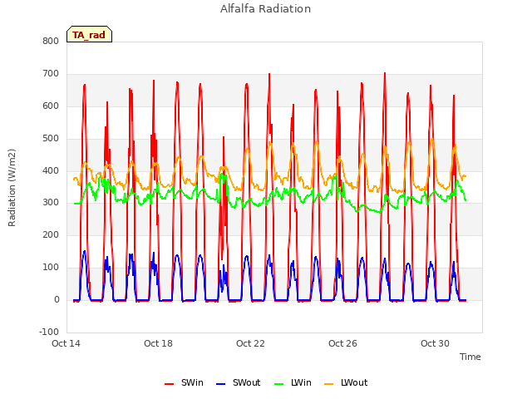The width and height of the screenshot is (532, 399).
Task: Click the 300 y-axis tick label
Action: (x=51, y=203)
